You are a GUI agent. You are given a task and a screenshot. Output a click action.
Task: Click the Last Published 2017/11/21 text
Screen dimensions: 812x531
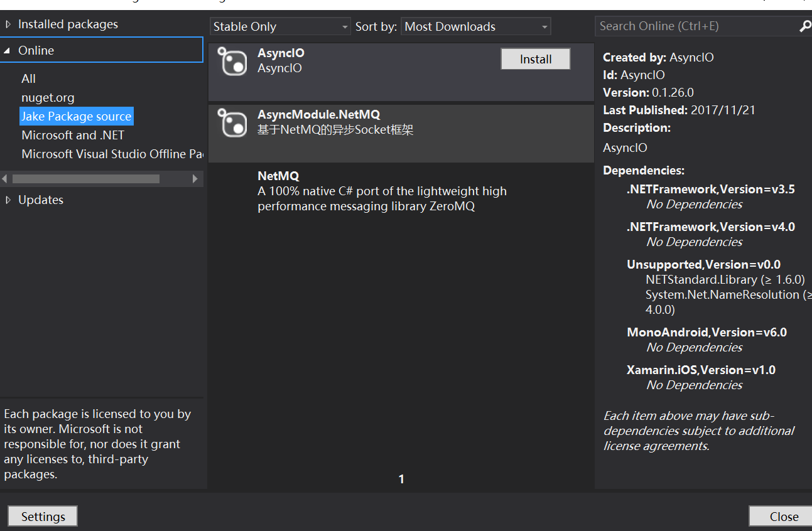pos(679,110)
